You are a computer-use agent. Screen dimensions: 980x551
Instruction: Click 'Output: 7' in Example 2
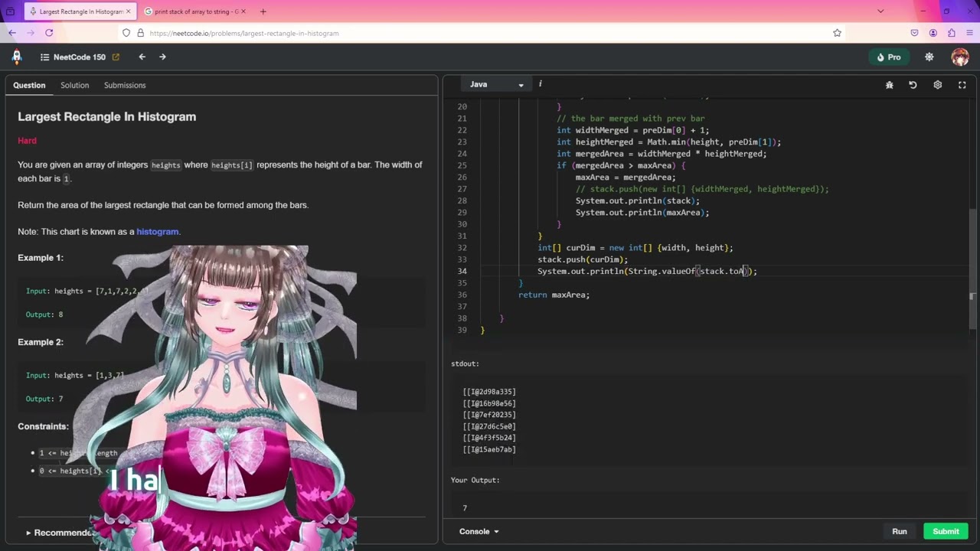[x=44, y=399]
